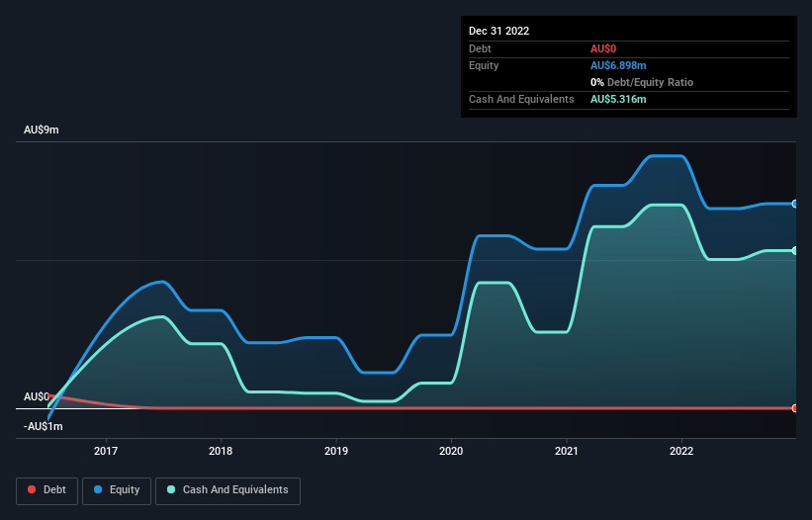
Task: Click the teal Cash And Equivalents legend dot
Action: pos(171,489)
